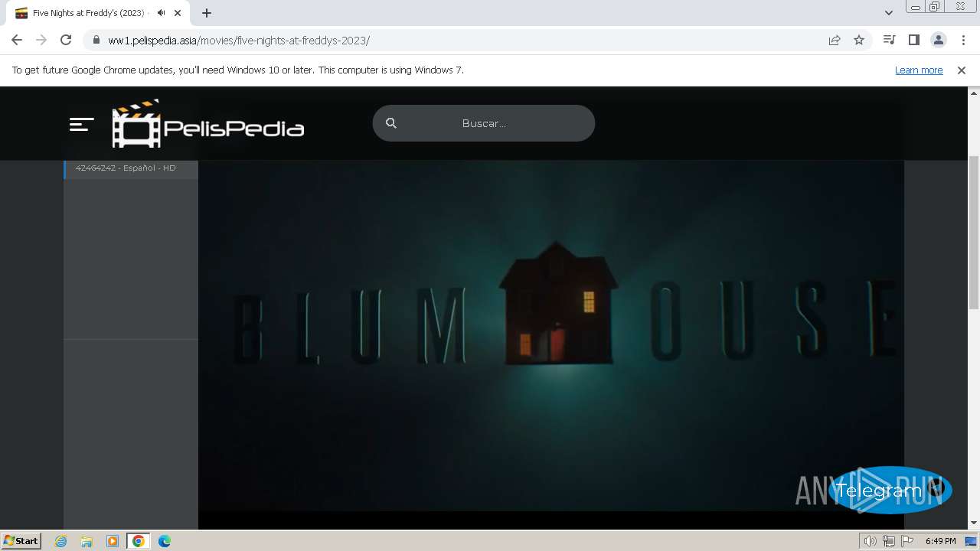Screen dimensions: 980x551
Task: Click the pelispedia URL address bar
Action: [459, 40]
